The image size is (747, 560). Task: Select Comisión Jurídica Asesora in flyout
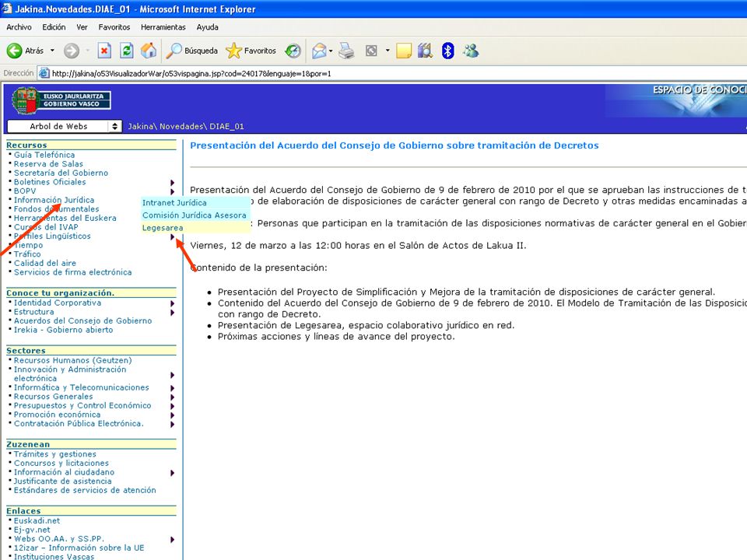pos(195,215)
